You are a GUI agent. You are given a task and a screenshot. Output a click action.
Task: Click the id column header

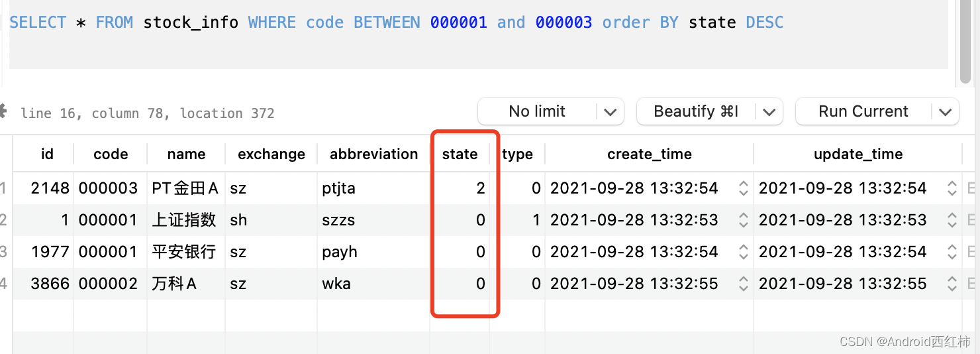(47, 154)
